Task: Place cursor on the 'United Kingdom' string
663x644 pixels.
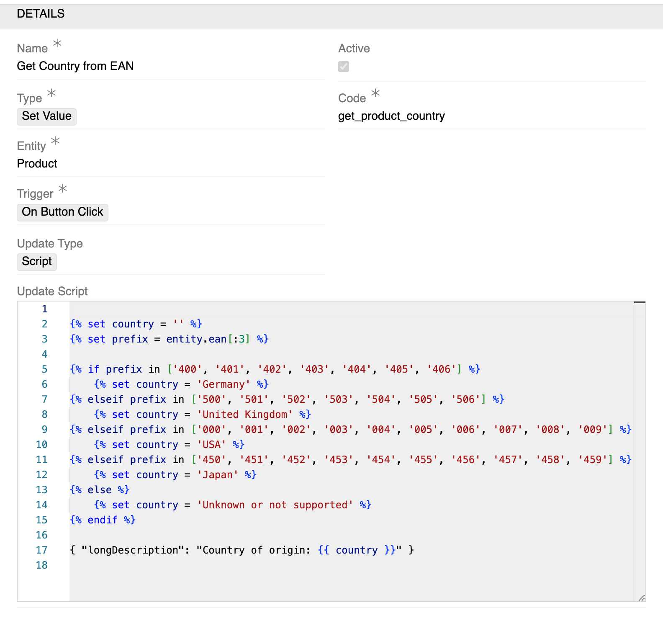Action: pyautogui.click(x=245, y=415)
